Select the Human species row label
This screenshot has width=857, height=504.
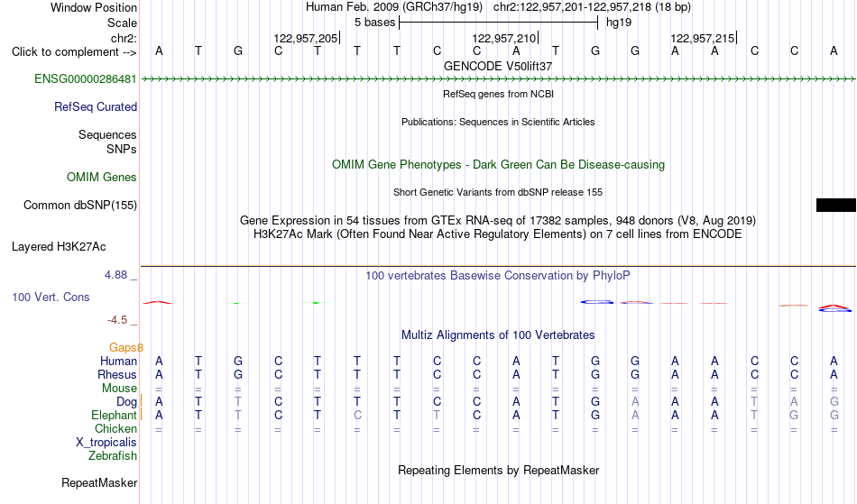coord(118,361)
